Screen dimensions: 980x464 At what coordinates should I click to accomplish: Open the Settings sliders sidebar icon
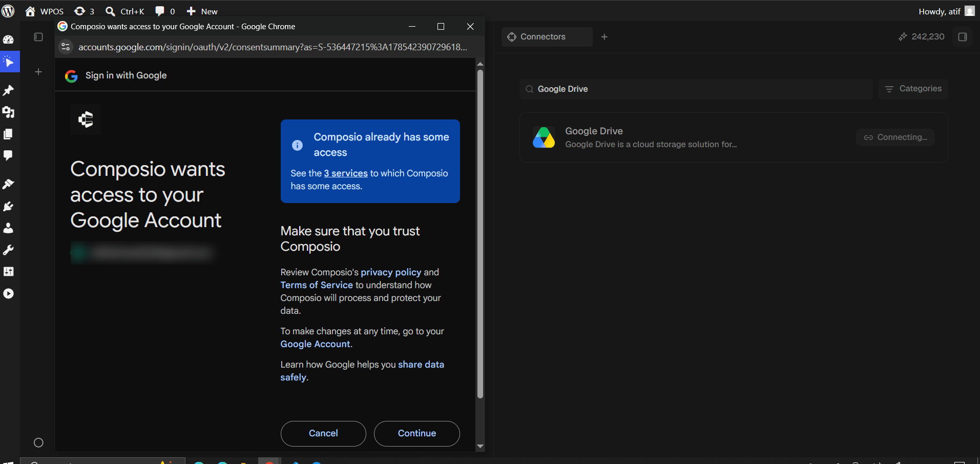9,272
